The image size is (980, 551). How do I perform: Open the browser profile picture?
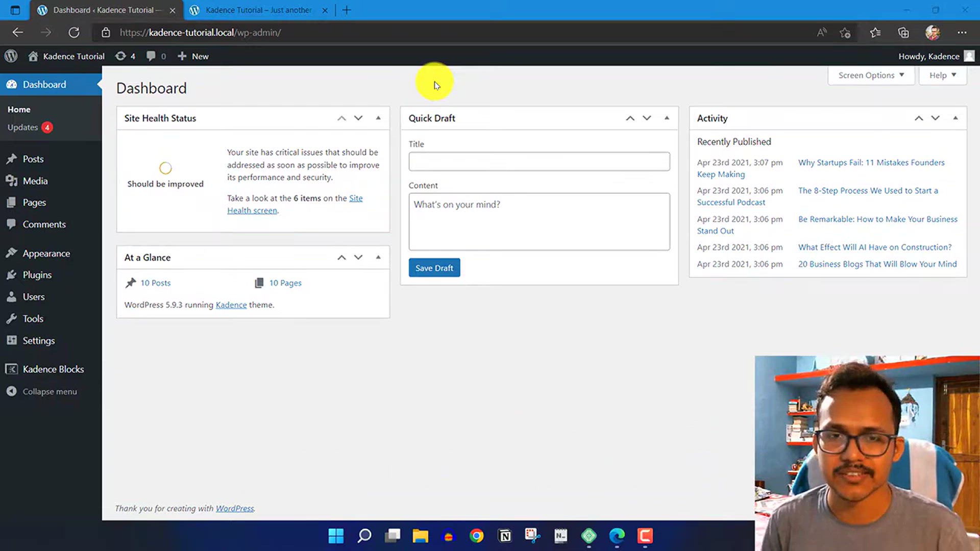click(x=933, y=33)
